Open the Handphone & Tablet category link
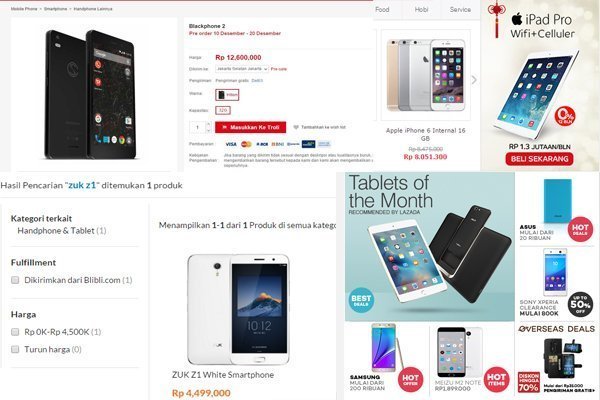 [56, 230]
